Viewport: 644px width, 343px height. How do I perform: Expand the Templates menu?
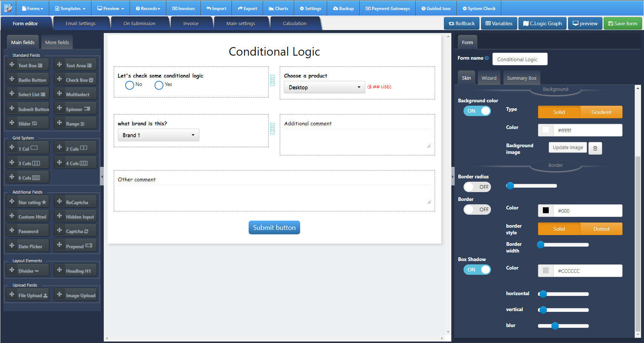click(x=70, y=8)
